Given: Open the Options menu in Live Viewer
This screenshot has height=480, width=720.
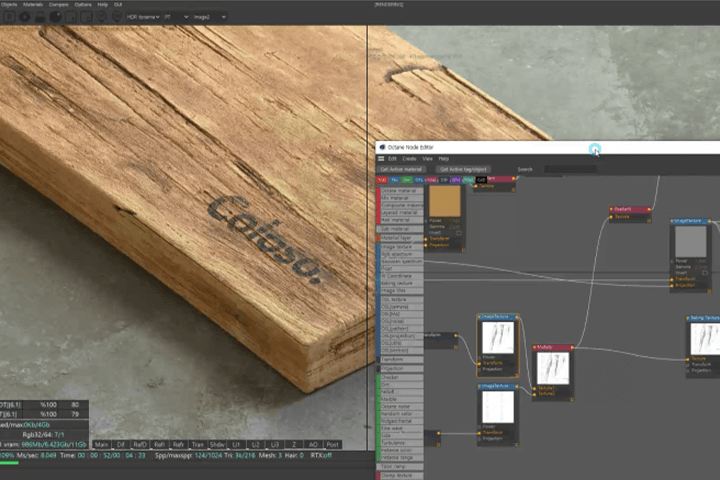Looking at the screenshot, I should pyautogui.click(x=83, y=5).
